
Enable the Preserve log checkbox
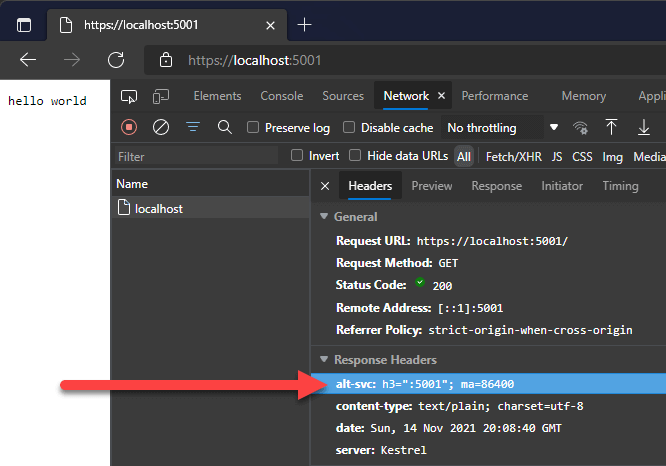tap(254, 128)
